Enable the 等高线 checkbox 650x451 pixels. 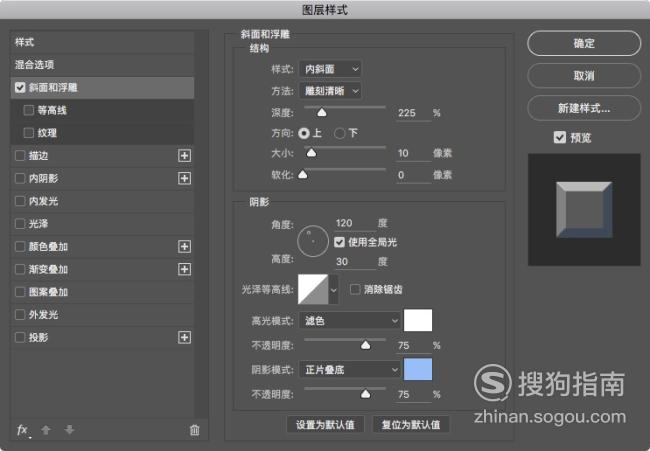[x=29, y=110]
